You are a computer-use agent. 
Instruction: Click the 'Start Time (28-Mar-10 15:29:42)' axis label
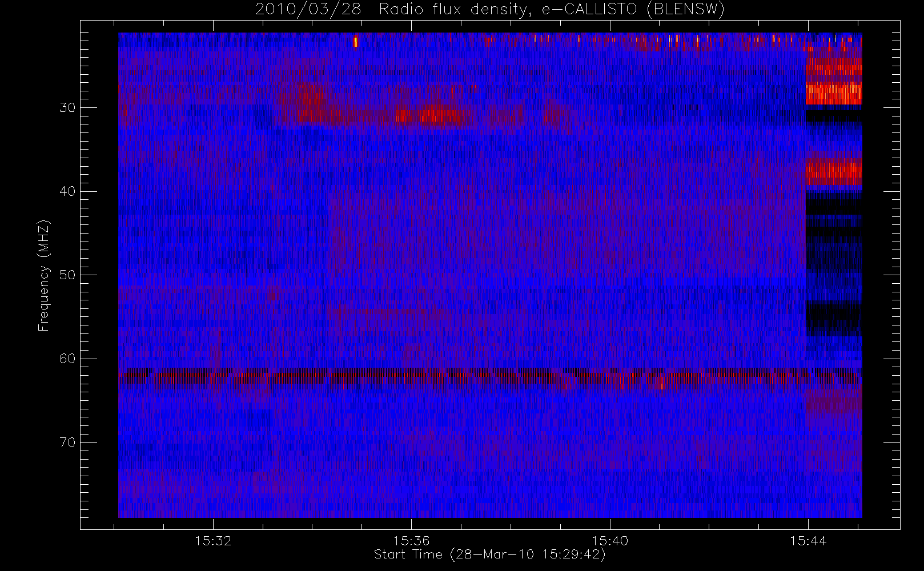coord(489,554)
